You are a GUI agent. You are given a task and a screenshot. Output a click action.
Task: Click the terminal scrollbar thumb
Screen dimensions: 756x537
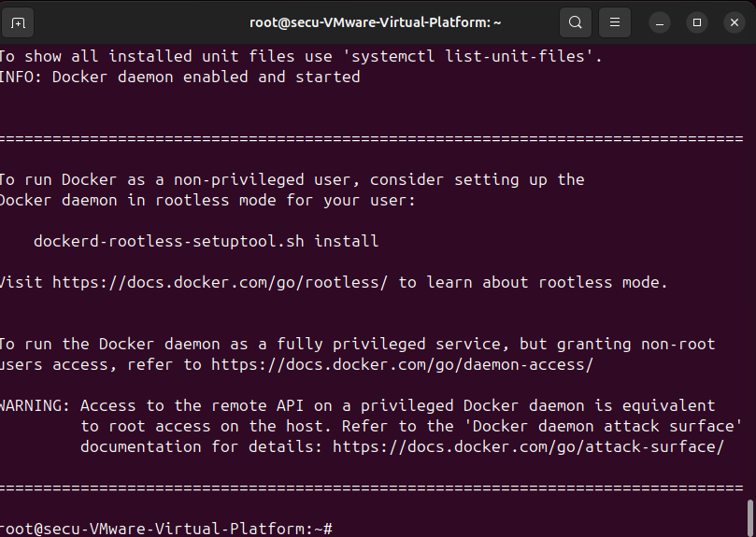pyautogui.click(x=750, y=518)
